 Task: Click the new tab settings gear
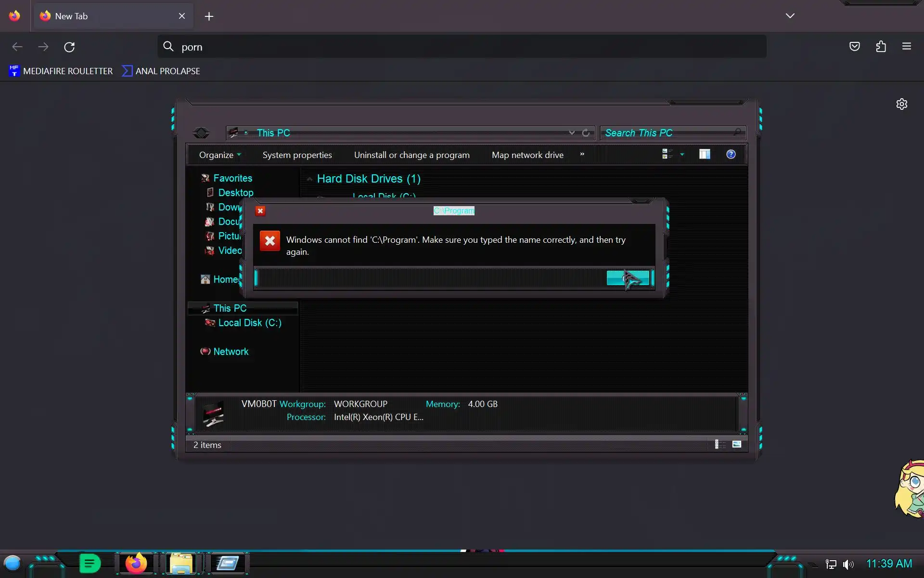pos(901,104)
